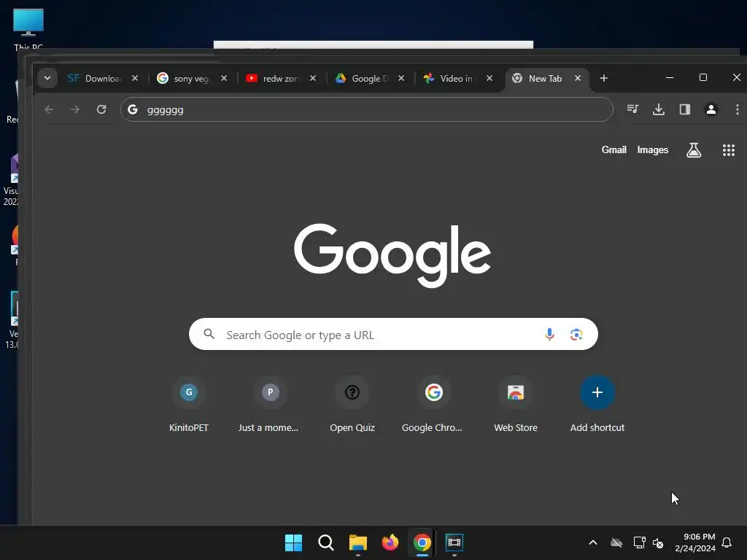This screenshot has height=560, width=747.
Task: Open the Gmail link
Action: pyautogui.click(x=614, y=150)
